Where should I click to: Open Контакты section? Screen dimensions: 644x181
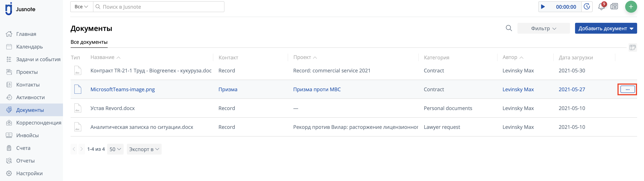click(28, 85)
